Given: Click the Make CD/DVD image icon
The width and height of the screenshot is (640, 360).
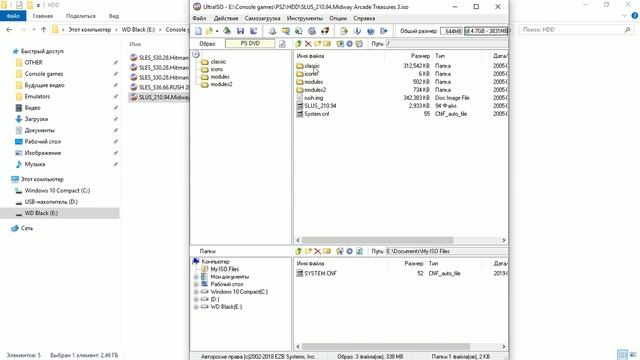Looking at the screenshot, I should (x=272, y=31).
